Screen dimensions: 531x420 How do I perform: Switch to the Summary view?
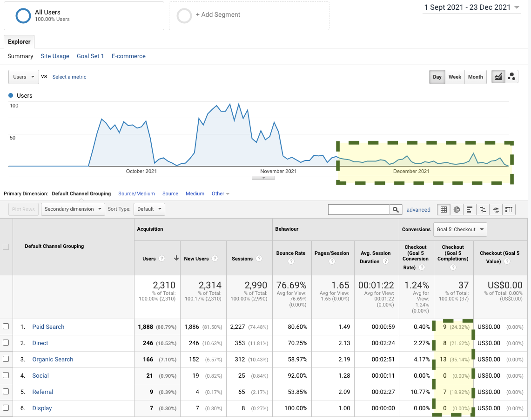[x=20, y=56]
